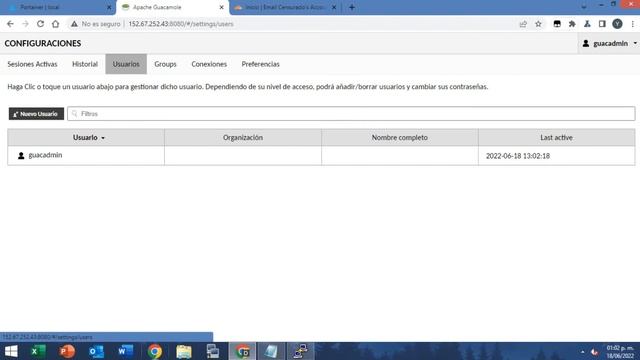Image resolution: width=640 pixels, height=360 pixels.
Task: Open the guacadmin user dropdown menu
Action: click(609, 43)
